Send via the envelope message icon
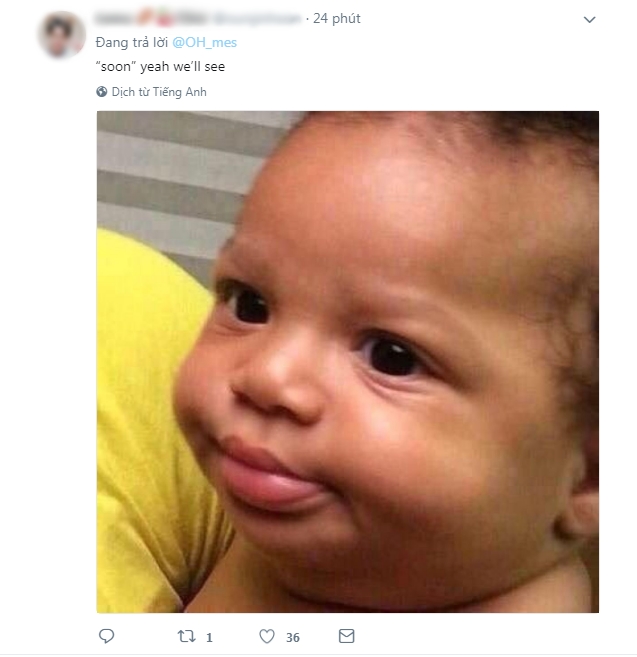The image size is (637, 657). (346, 636)
